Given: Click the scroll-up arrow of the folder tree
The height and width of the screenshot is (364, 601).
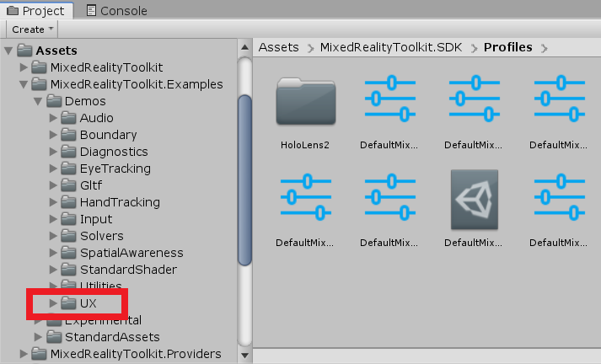Looking at the screenshot, I should pos(245,47).
